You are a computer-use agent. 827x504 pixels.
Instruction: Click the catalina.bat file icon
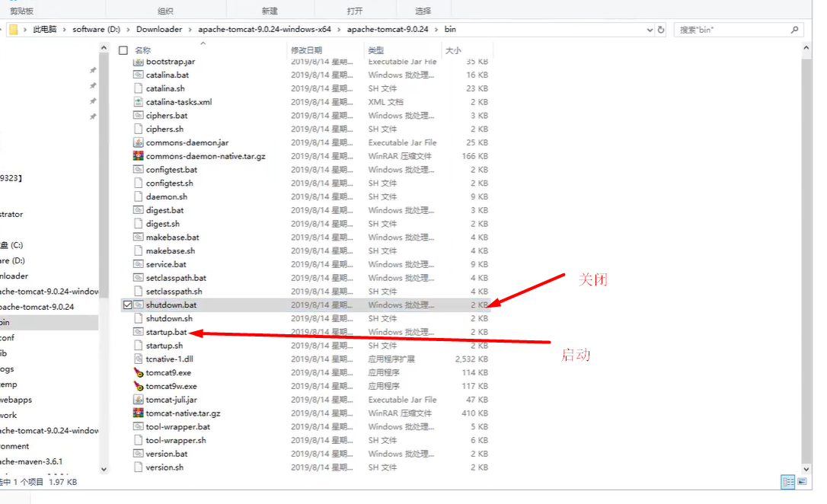138,75
